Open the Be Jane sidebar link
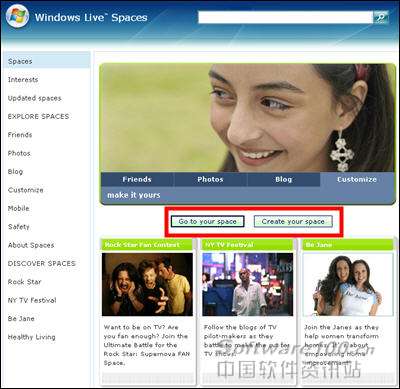Image resolution: width=400 pixels, height=389 pixels. pyautogui.click(x=21, y=319)
